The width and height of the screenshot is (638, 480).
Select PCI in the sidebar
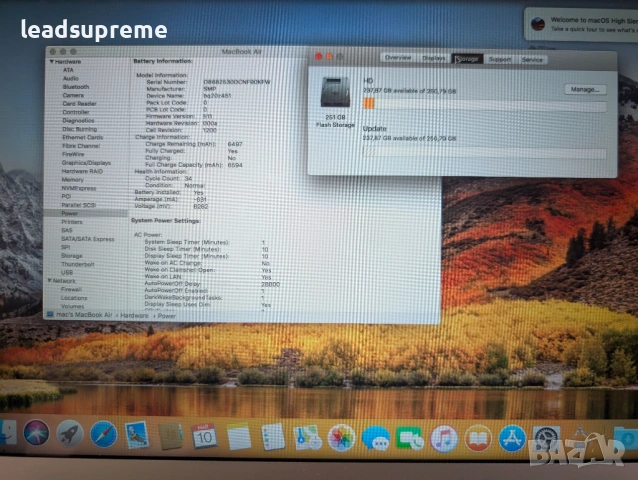pyautogui.click(x=66, y=196)
